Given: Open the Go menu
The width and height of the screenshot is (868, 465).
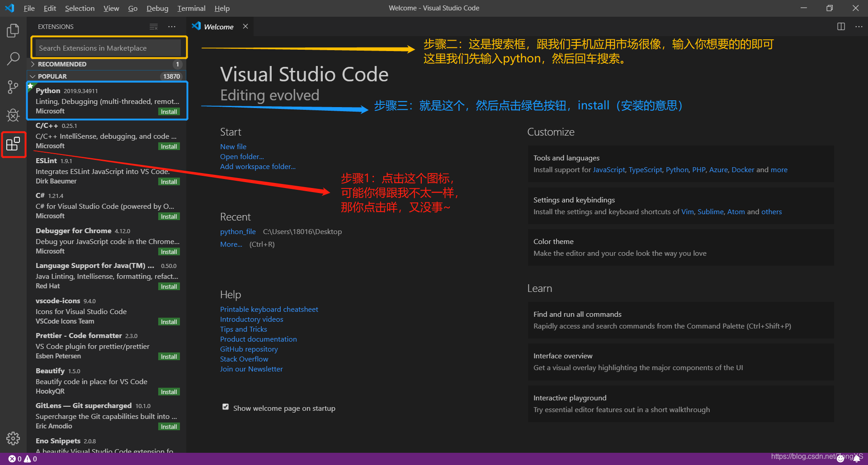Looking at the screenshot, I should tap(132, 8).
